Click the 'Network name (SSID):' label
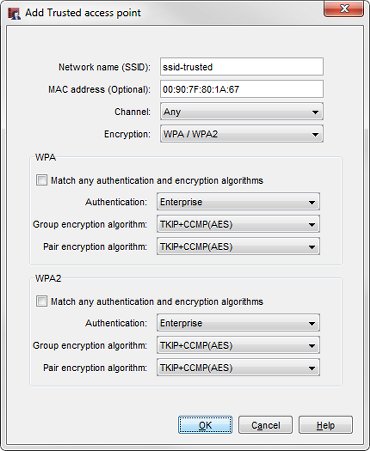370x451 pixels. click(x=105, y=67)
